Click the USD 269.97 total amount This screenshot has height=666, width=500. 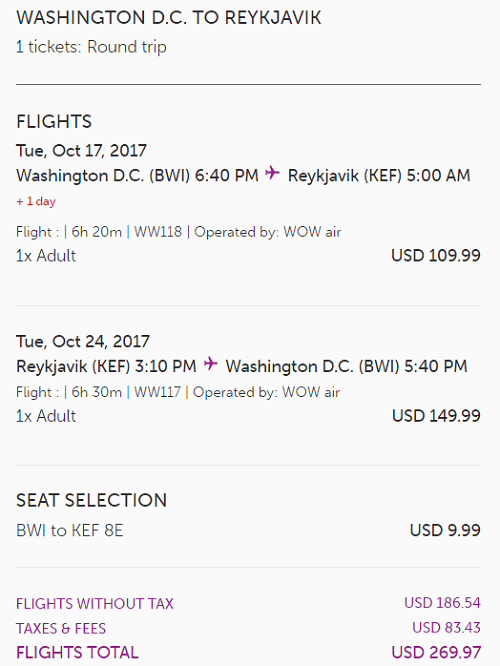[436, 652]
